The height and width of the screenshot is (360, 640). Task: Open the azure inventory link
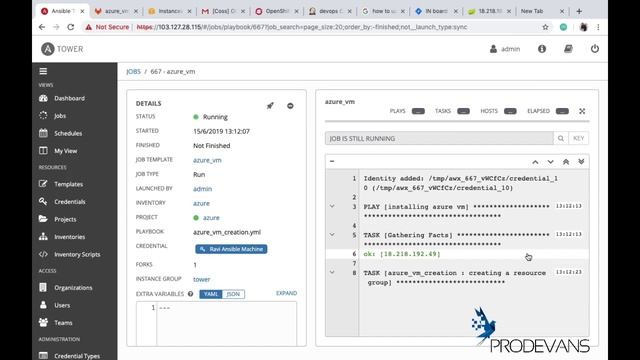(201, 203)
